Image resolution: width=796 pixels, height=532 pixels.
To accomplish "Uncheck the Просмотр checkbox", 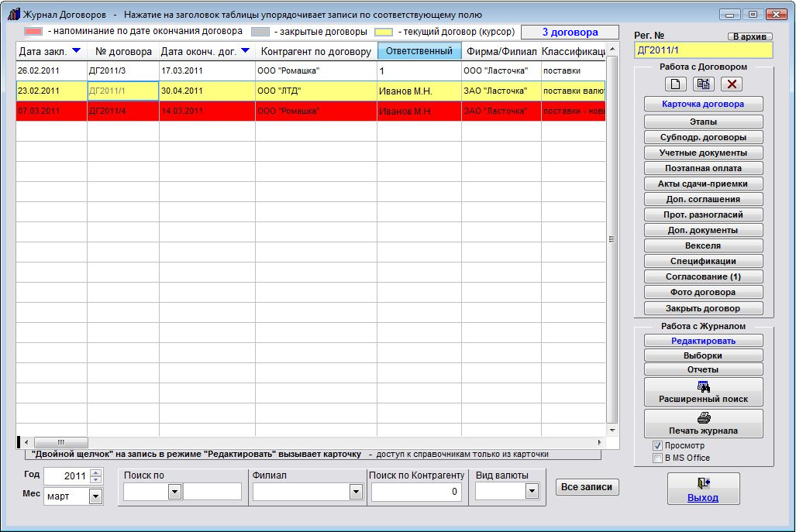I will coord(657,446).
